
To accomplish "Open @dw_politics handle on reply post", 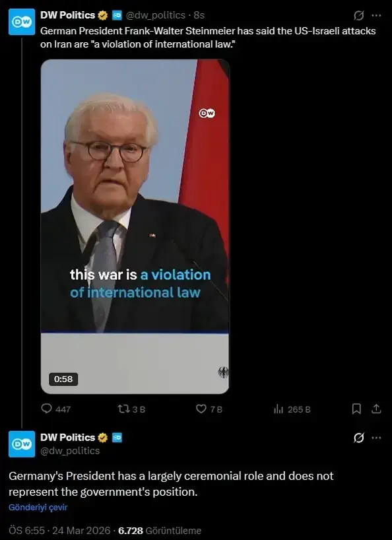I will [x=70, y=451].
